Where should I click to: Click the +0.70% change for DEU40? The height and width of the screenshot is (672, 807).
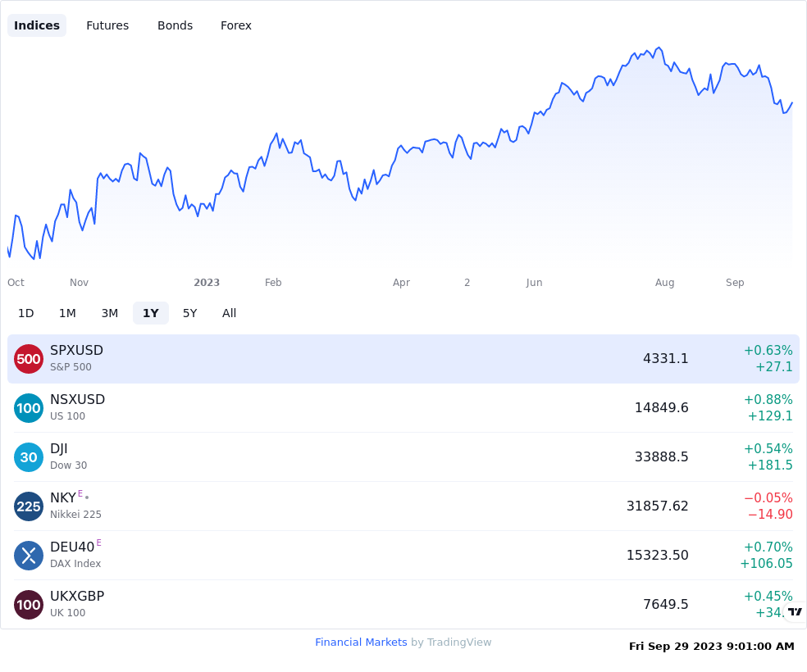[768, 547]
